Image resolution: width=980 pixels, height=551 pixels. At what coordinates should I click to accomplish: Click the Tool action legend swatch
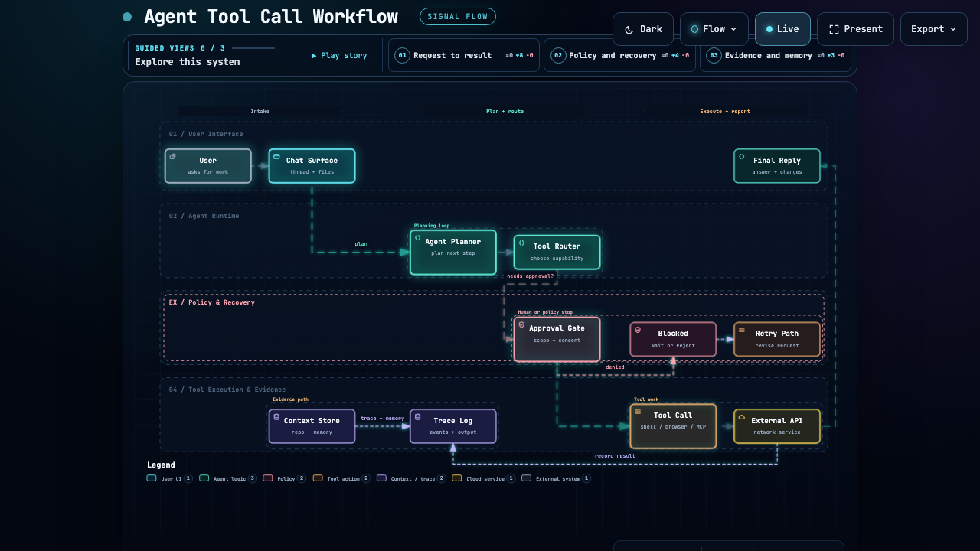pos(318,478)
